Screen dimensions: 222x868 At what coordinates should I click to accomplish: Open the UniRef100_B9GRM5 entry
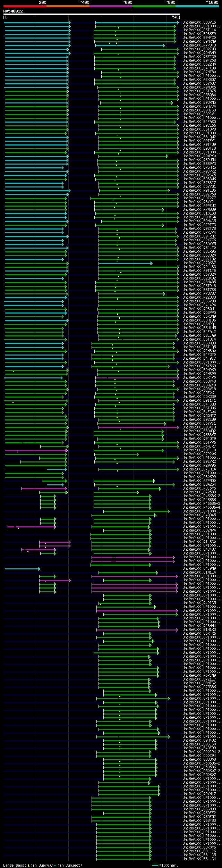point(199,102)
